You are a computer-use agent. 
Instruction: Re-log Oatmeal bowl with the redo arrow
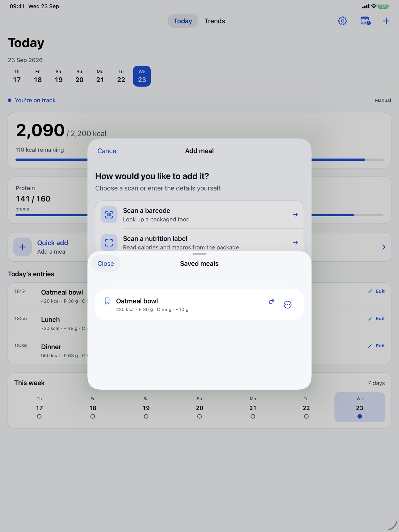271,301
